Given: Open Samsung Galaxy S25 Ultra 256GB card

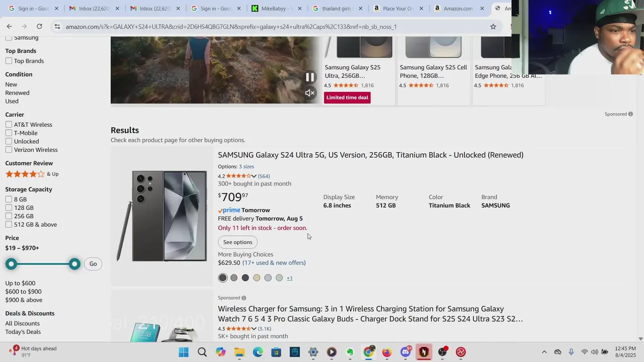Looking at the screenshot, I should coord(358,70).
